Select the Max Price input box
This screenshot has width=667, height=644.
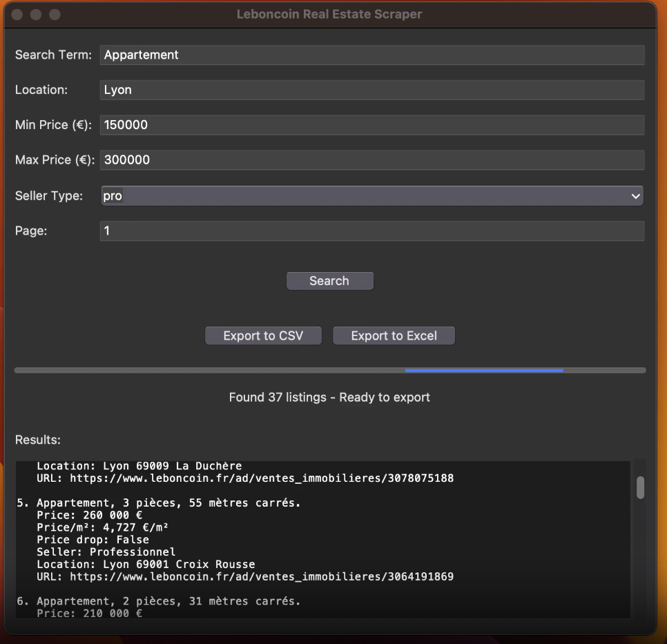(x=371, y=160)
